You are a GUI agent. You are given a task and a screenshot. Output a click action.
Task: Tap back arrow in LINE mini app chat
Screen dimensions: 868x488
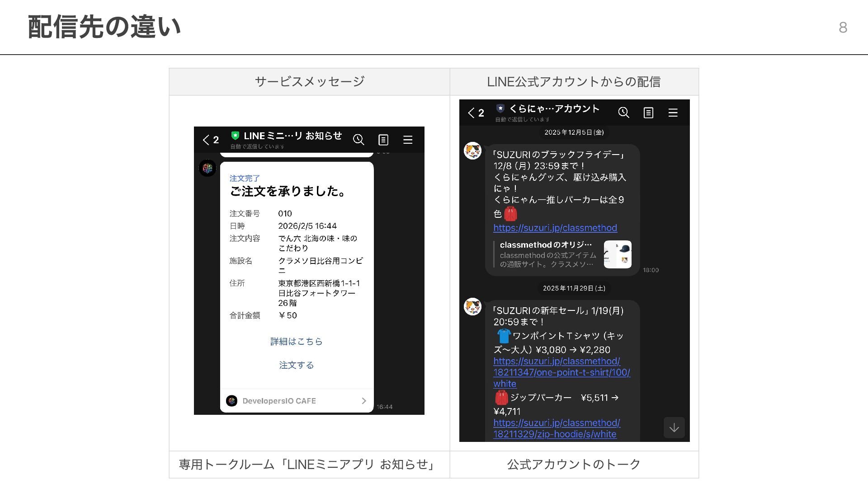tap(206, 140)
